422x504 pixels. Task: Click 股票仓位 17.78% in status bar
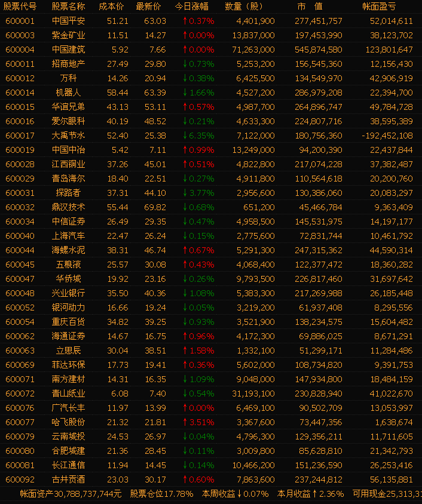point(162,494)
